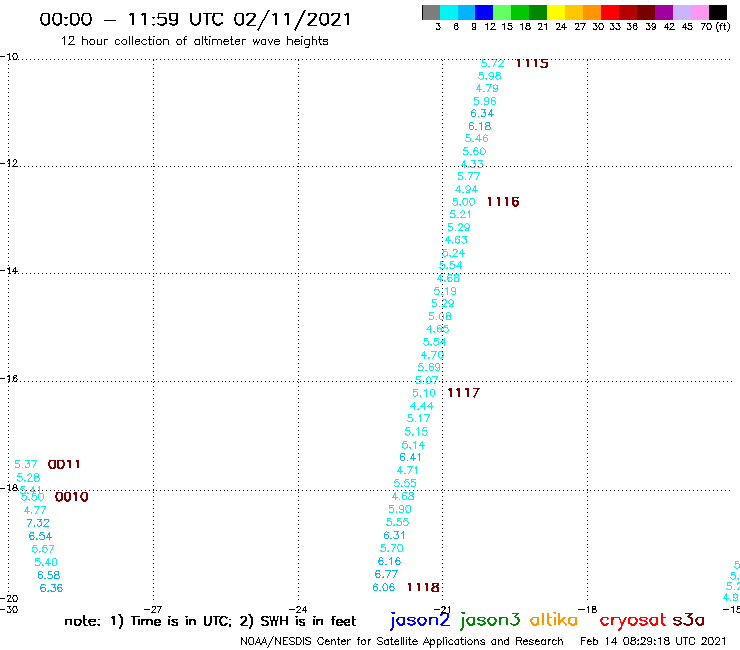Click the wave height value '4.71'
The width and height of the screenshot is (740, 650).
[407, 470]
